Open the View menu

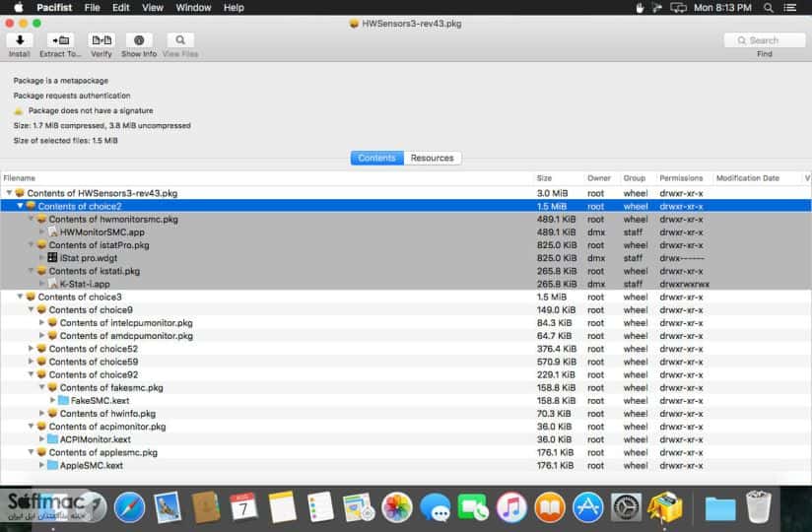tap(152, 8)
